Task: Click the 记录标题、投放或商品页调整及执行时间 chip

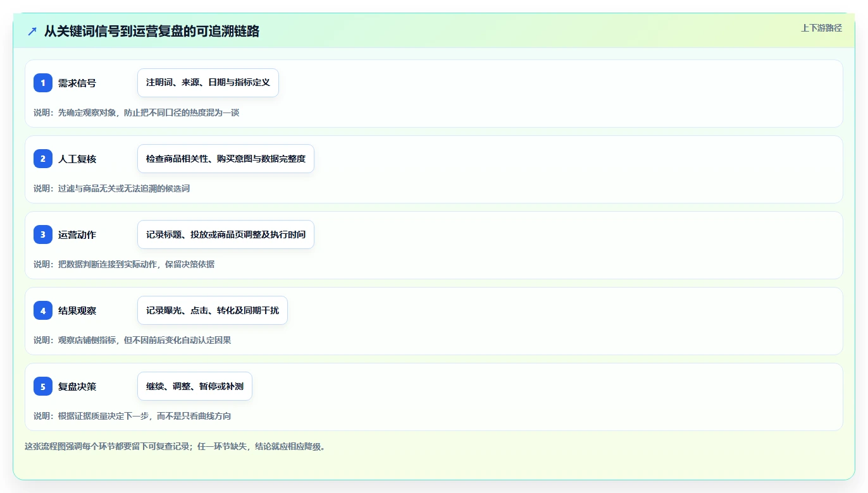Action: pyautogui.click(x=226, y=234)
